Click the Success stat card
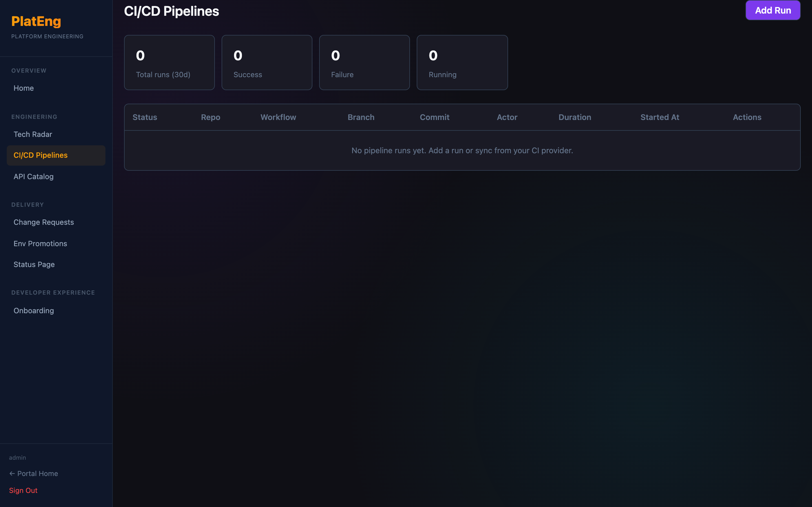 tap(267, 62)
